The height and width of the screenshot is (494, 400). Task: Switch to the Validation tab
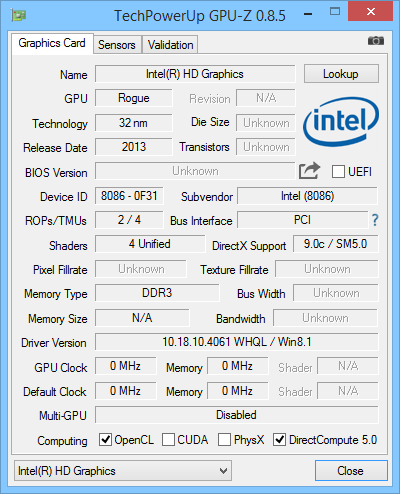tap(170, 45)
